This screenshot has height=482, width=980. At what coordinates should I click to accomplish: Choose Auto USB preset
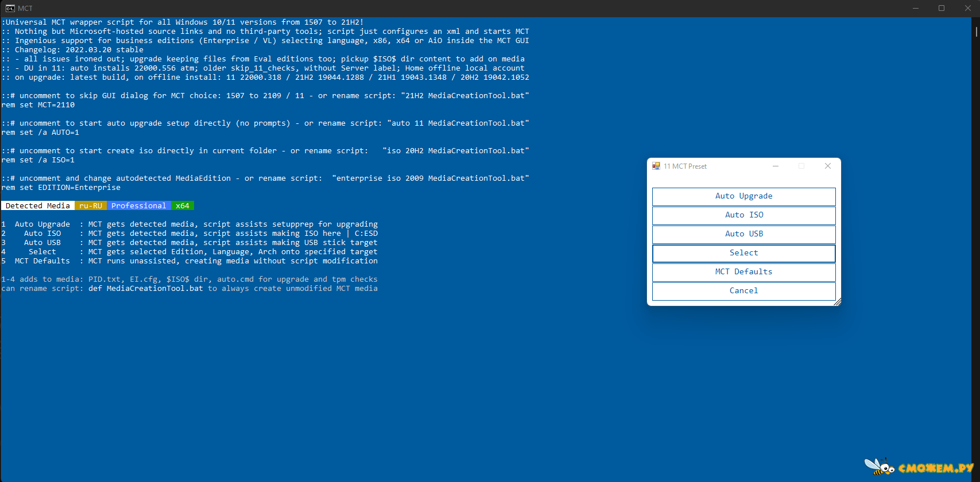743,234
